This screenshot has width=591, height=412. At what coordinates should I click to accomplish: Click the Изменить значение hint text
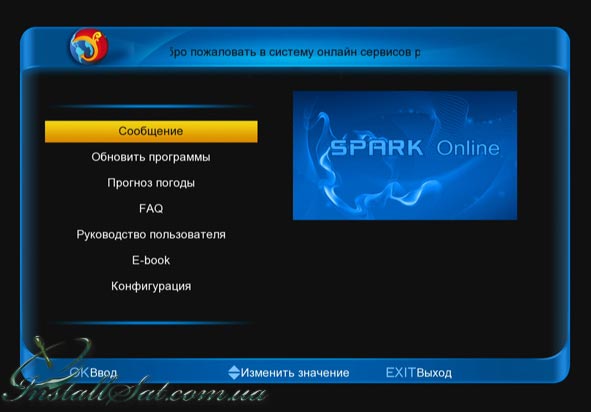click(295, 373)
